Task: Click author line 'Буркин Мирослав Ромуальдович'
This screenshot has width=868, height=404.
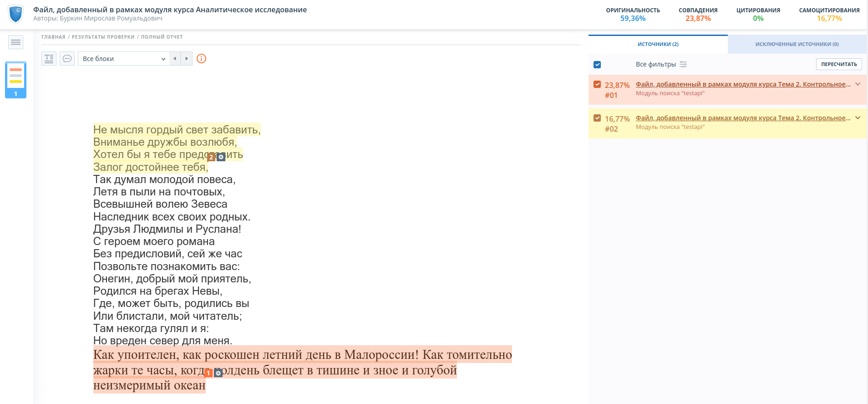Action: (98, 19)
